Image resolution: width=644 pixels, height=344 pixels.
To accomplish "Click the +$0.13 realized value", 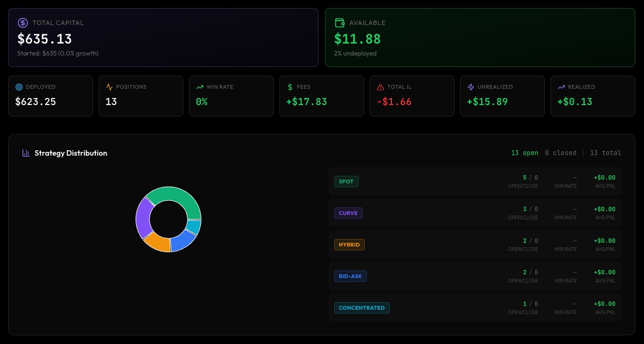I will [x=575, y=102].
